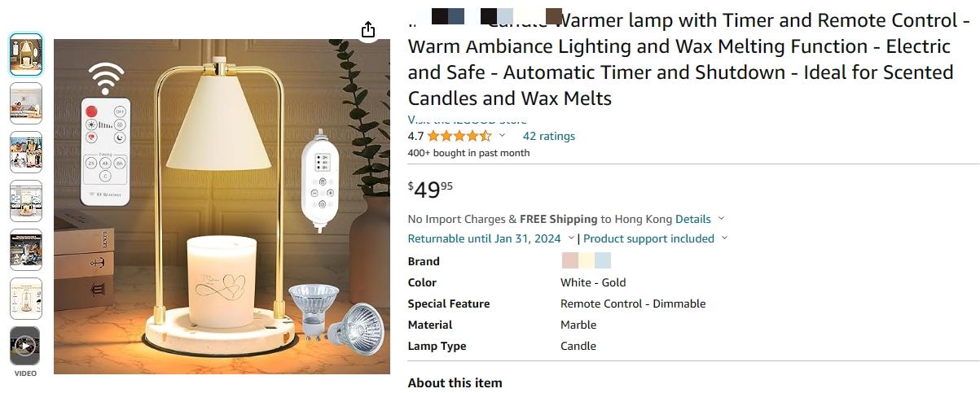Play the product video thumbnail
The width and height of the screenshot is (980, 393).
click(x=25, y=347)
